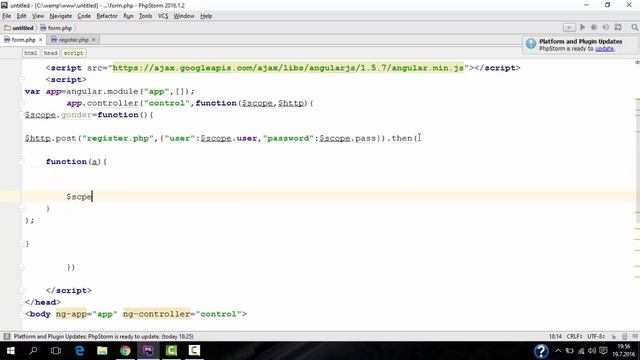
Task: Click the Debug bug icon in toolbar
Action: 594,27
